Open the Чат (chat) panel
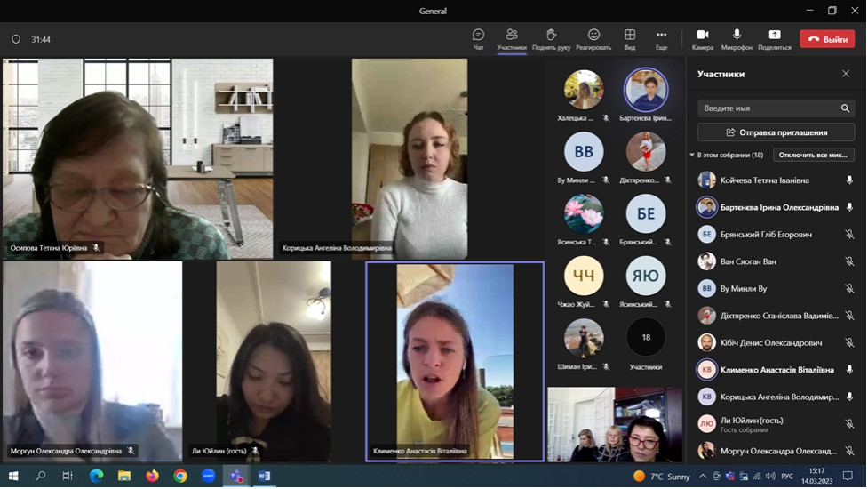Screen dimensions: 868x489 point(478,39)
